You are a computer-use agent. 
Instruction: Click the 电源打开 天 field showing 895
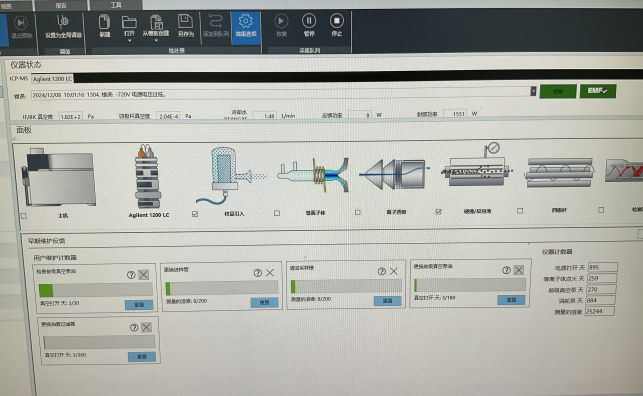pyautogui.click(x=602, y=267)
